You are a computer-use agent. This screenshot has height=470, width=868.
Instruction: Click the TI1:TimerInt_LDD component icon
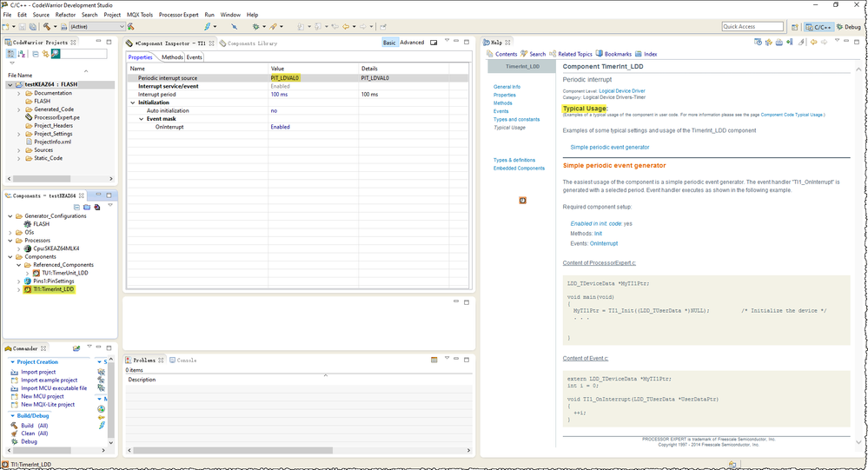coord(28,289)
